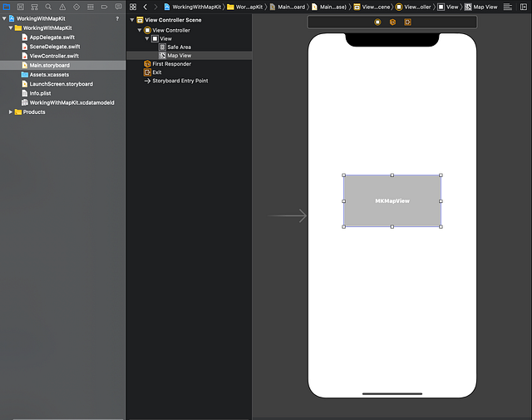The height and width of the screenshot is (420, 532).
Task: Select View Controller icon in scene dock
Action: (377, 22)
